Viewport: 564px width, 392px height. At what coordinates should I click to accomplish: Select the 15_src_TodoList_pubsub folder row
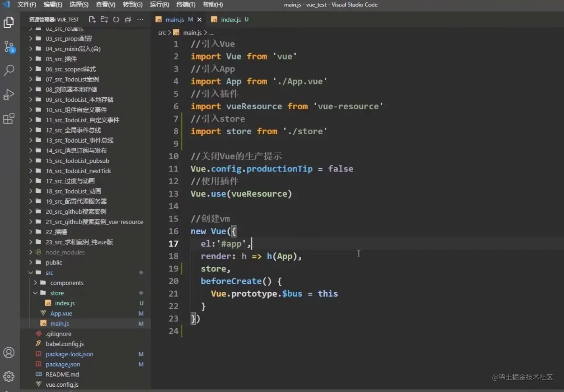(86, 161)
